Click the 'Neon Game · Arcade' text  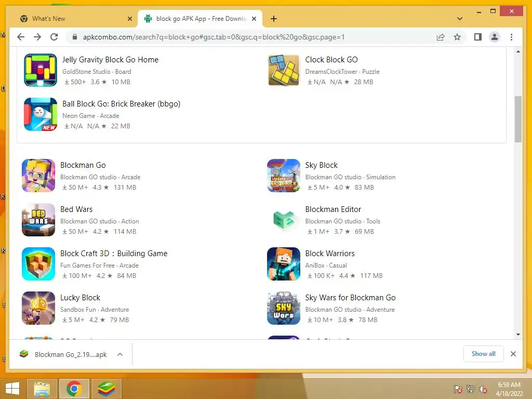[x=90, y=116]
